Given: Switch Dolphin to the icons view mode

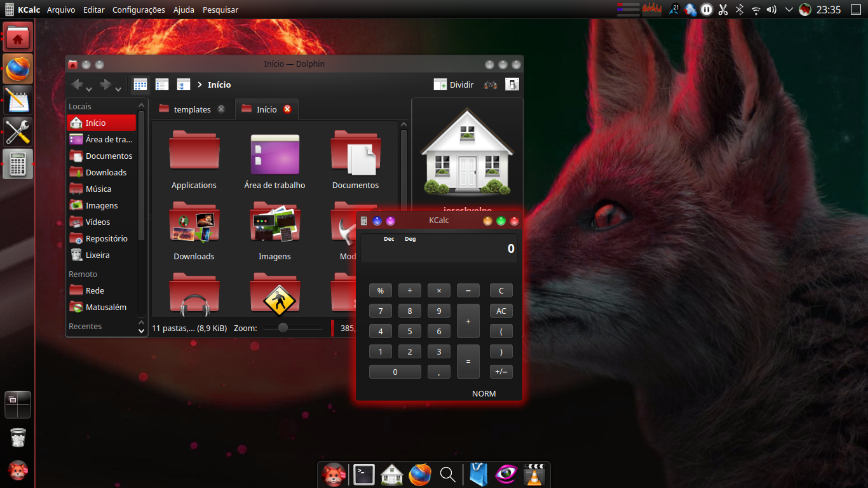Looking at the screenshot, I should (140, 85).
